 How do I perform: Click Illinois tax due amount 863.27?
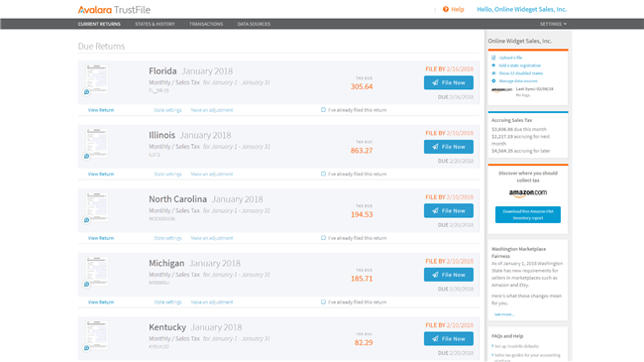point(362,151)
